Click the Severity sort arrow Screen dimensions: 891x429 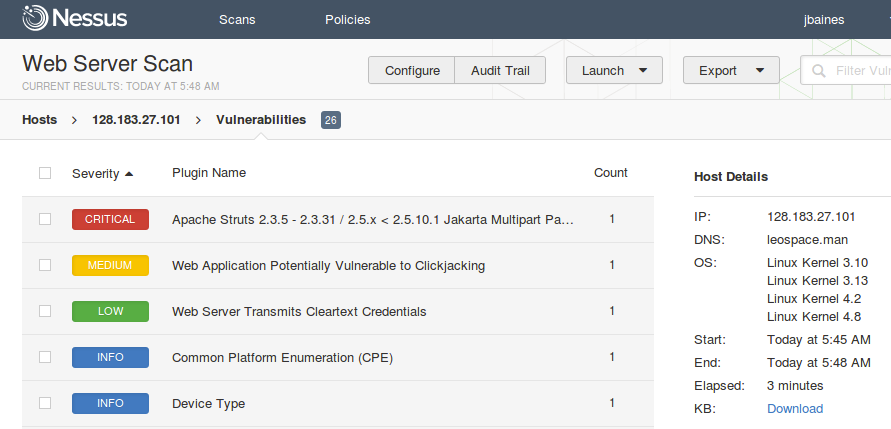tap(129, 174)
